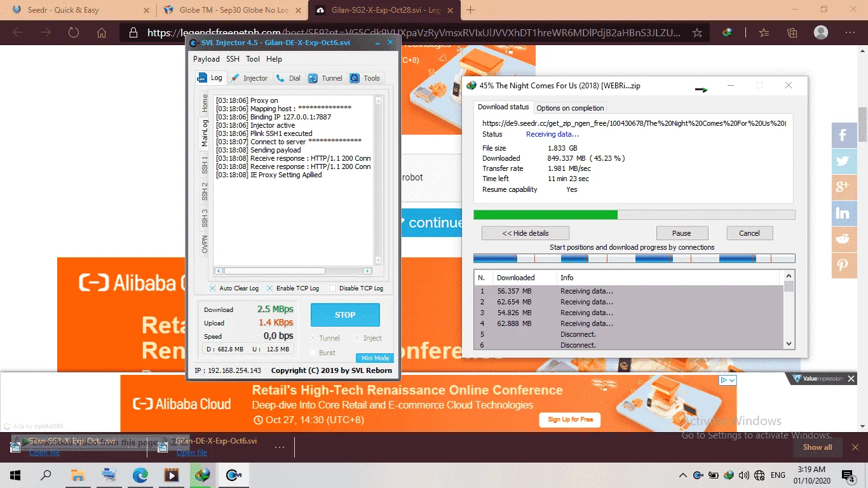Share page on Facebook
Image resolution: width=868 pixels, height=488 pixels.
[x=844, y=135]
